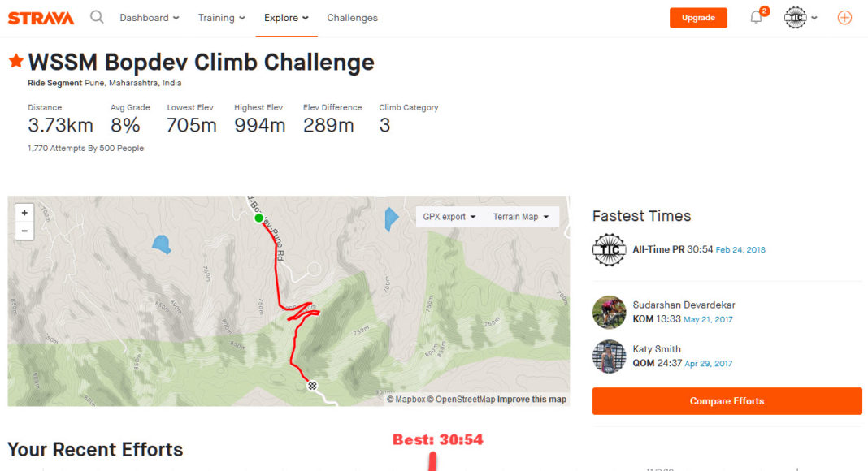Click the Upgrade button
Screen dimensions: 868x471
click(698, 18)
